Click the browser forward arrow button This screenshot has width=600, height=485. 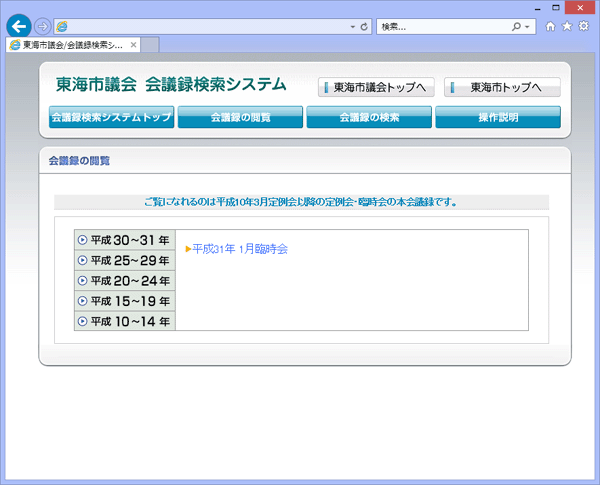tap(42, 26)
